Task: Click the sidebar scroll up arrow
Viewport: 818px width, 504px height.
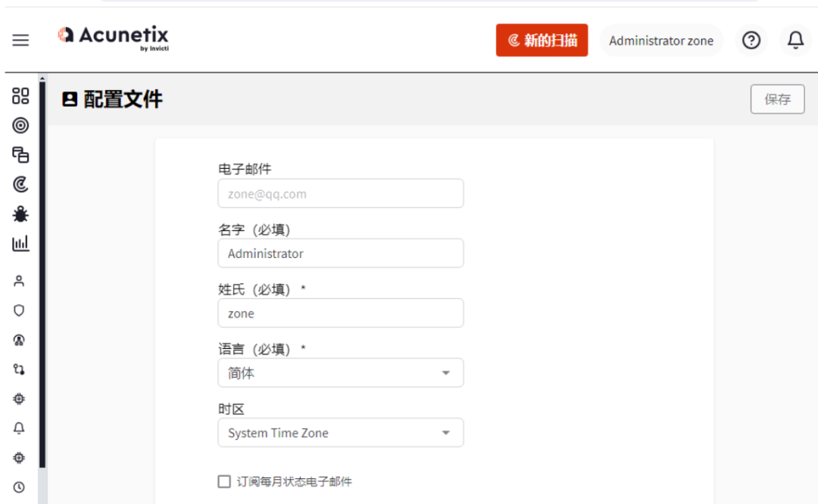Action: tap(42, 78)
